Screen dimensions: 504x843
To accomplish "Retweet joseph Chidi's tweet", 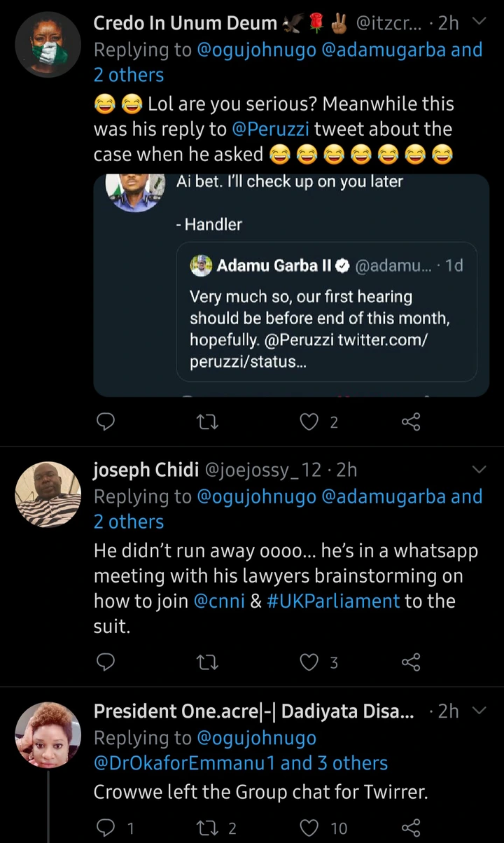I will [207, 662].
